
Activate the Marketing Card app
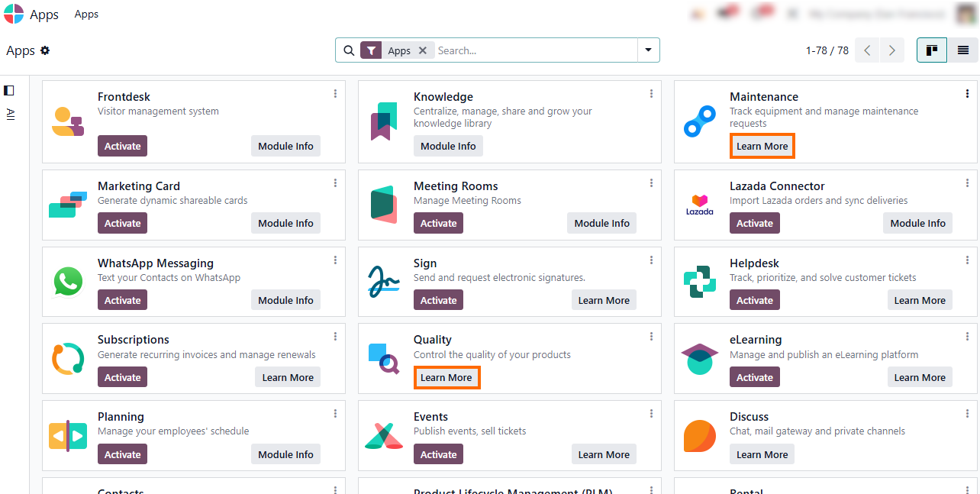(x=122, y=223)
